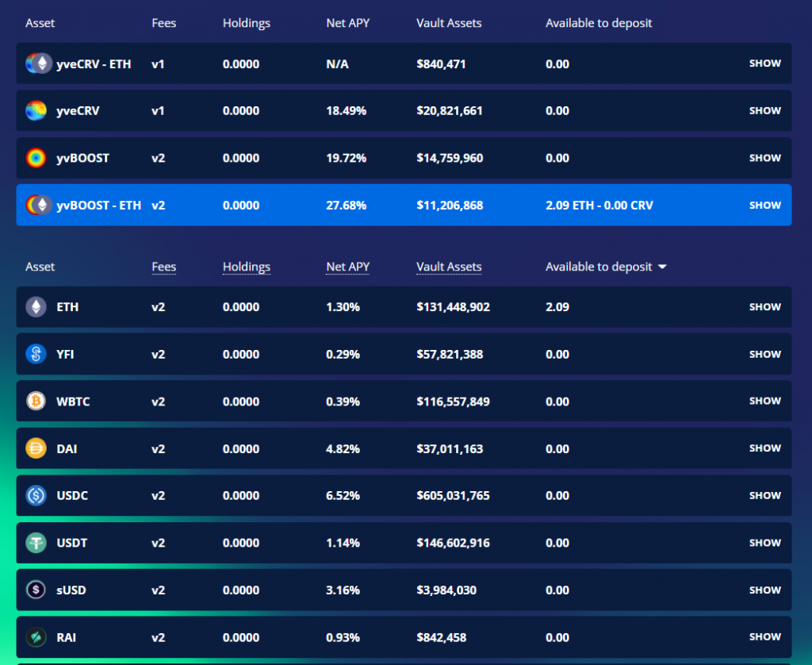812x665 pixels.
Task: Sort the vault list by Vault Assets
Action: 449,267
